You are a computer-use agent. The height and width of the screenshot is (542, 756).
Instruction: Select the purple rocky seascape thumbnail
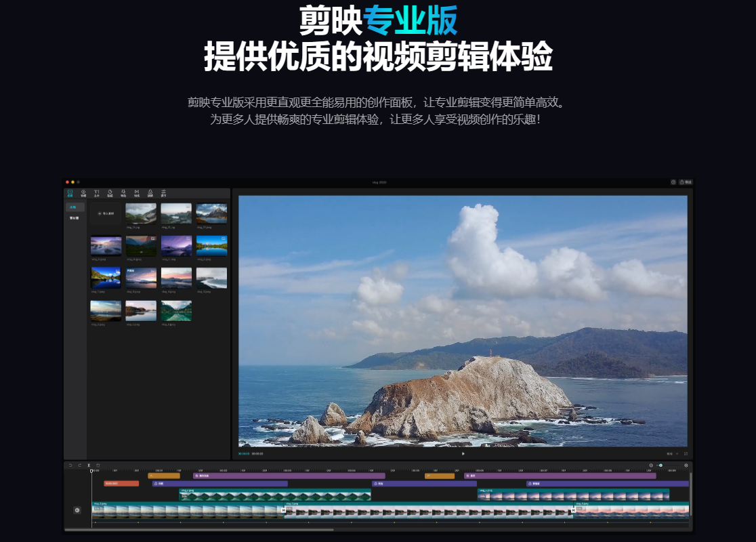pyautogui.click(x=106, y=246)
